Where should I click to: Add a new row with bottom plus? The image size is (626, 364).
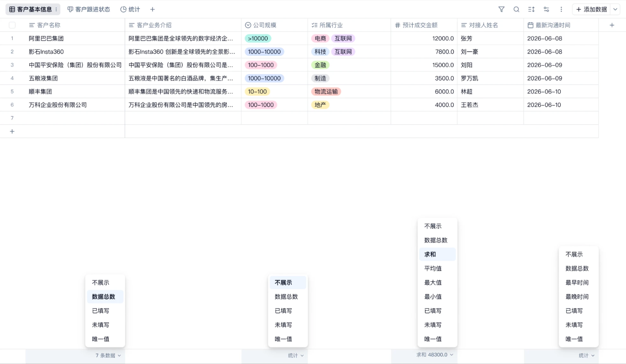12,131
